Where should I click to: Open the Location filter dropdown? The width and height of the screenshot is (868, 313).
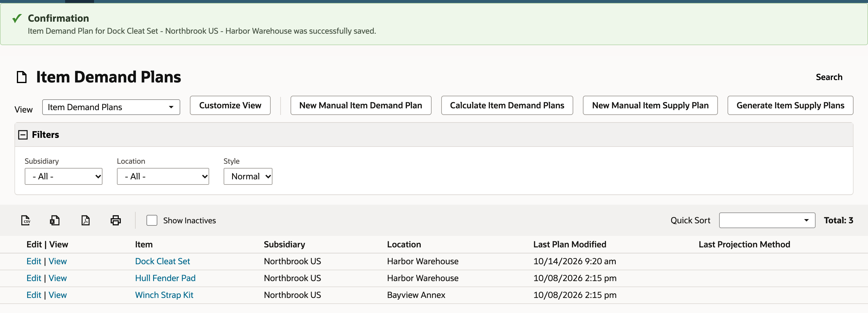click(x=163, y=176)
